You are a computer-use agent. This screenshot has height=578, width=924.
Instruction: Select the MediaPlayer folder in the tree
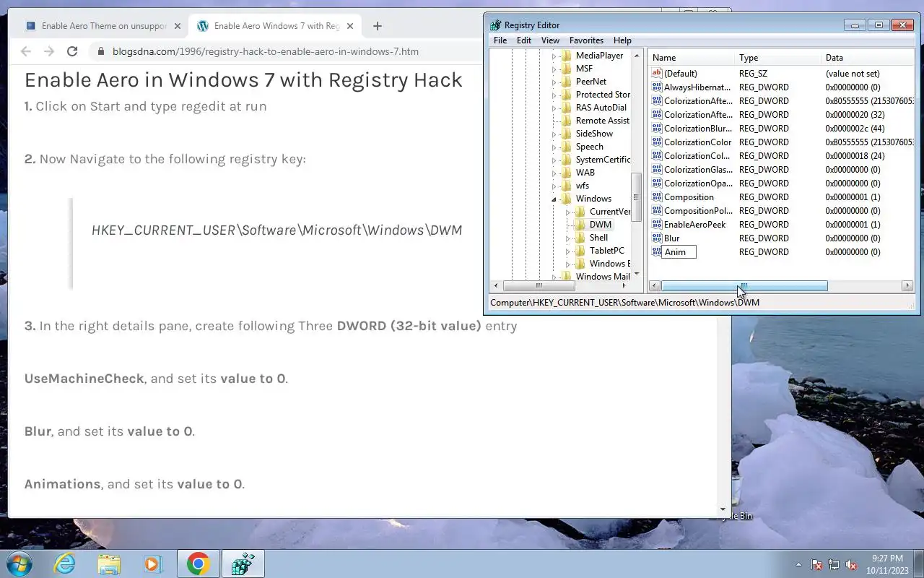coord(599,56)
